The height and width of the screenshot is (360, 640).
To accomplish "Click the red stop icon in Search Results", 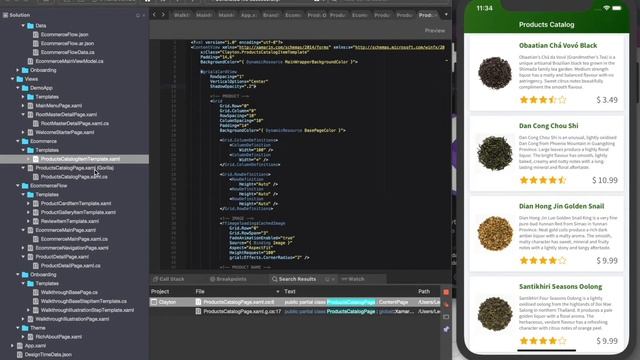I will click(x=446, y=292).
